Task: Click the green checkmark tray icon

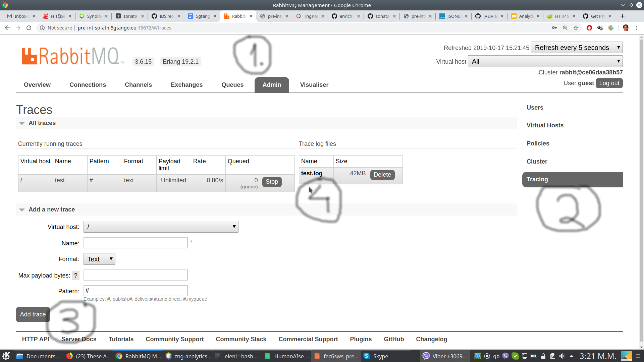Action: pos(515,356)
